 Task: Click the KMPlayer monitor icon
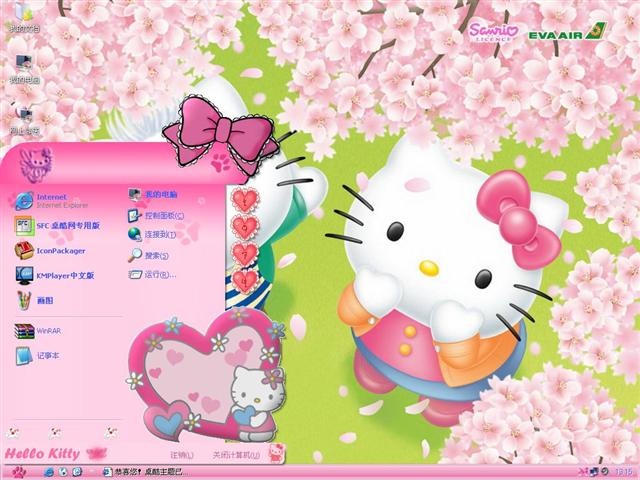click(24, 276)
